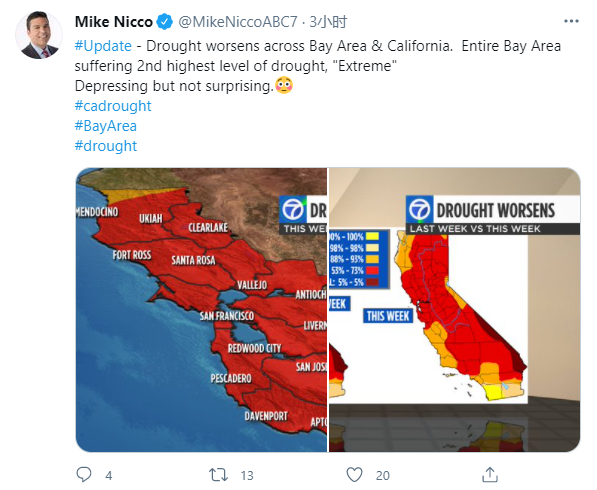Open the #BayArea hashtag
Image resolution: width=597 pixels, height=490 pixels.
(105, 126)
